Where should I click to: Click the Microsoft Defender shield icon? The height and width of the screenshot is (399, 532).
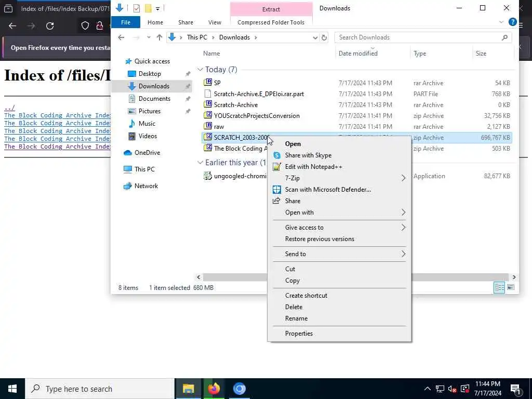277,189
